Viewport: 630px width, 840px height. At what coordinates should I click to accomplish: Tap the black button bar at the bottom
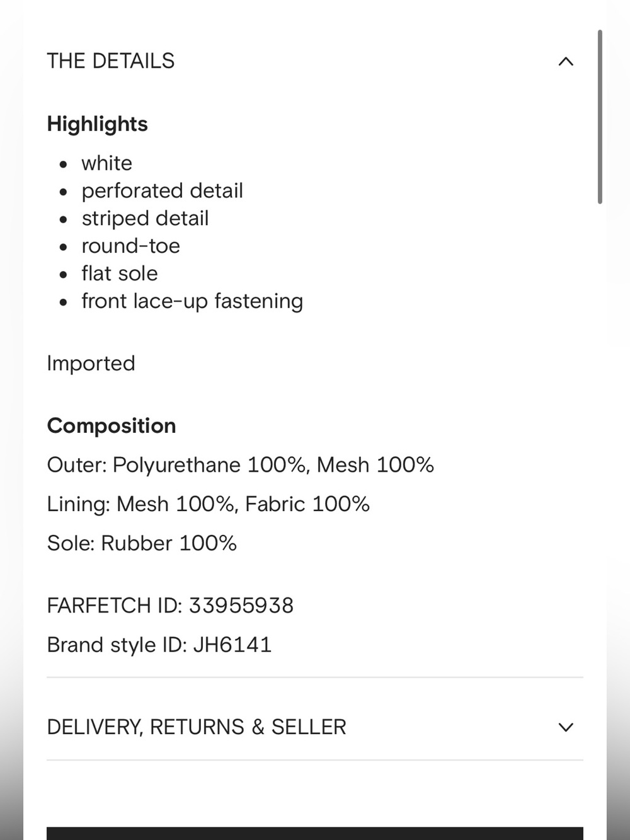(x=315, y=833)
